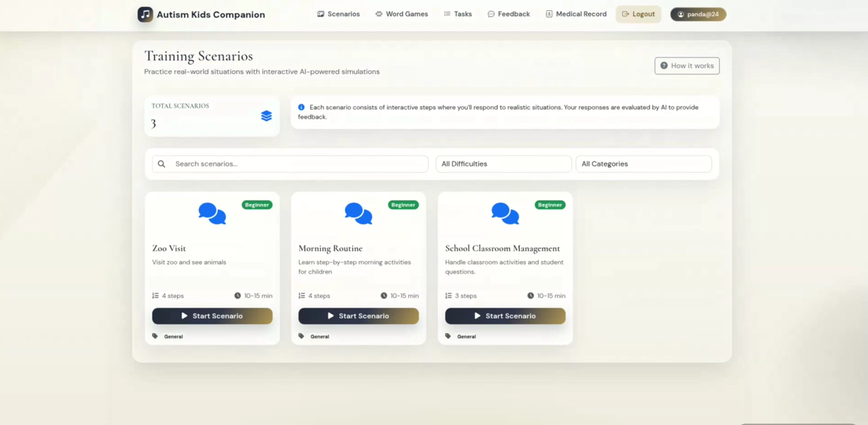Click Zoo Visit chat bubbles icon
The image size is (868, 425).
tap(212, 213)
